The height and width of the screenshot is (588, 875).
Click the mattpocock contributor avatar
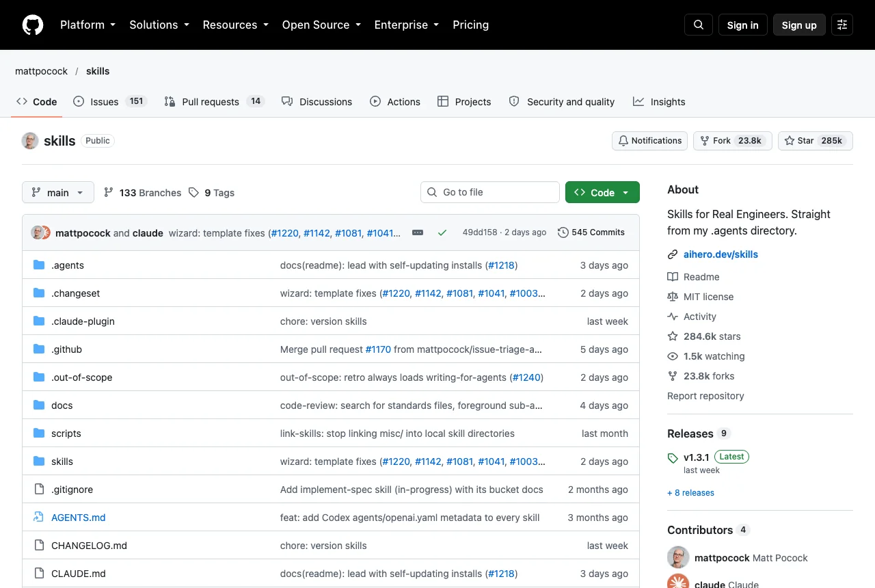678,557
